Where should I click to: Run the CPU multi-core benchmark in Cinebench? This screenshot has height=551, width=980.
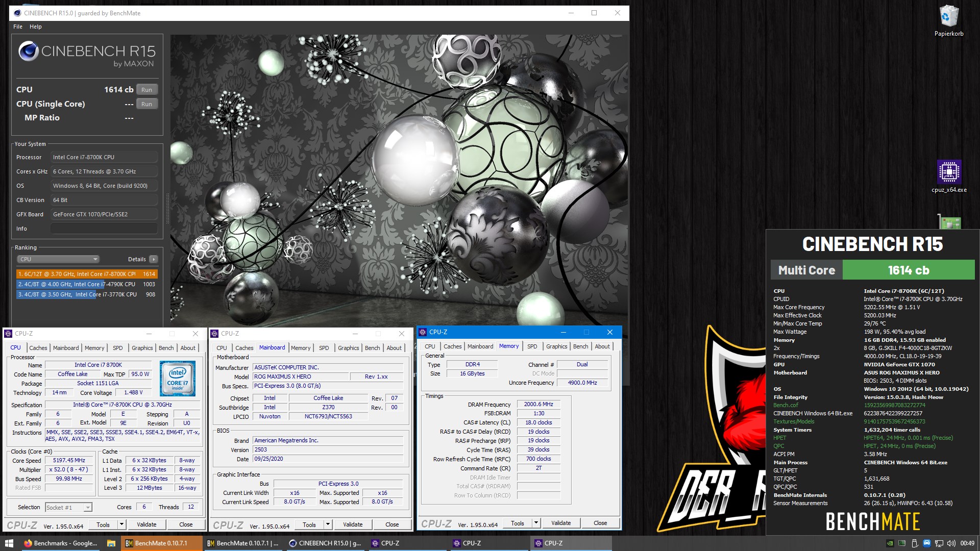coord(146,90)
